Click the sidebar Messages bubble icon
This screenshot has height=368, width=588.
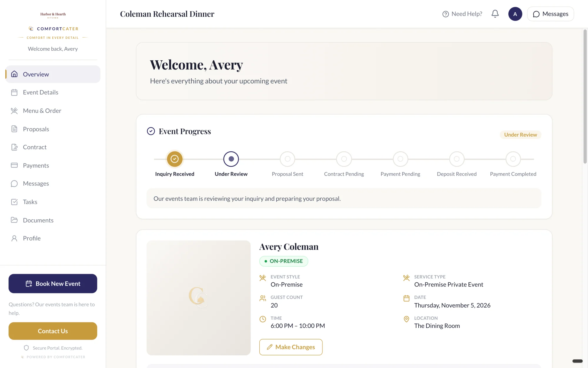(x=14, y=184)
